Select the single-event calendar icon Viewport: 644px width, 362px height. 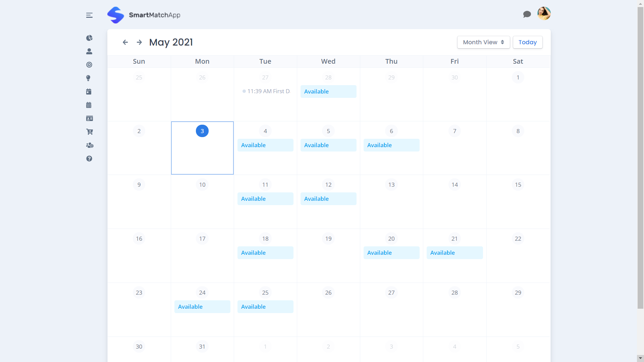point(89,91)
